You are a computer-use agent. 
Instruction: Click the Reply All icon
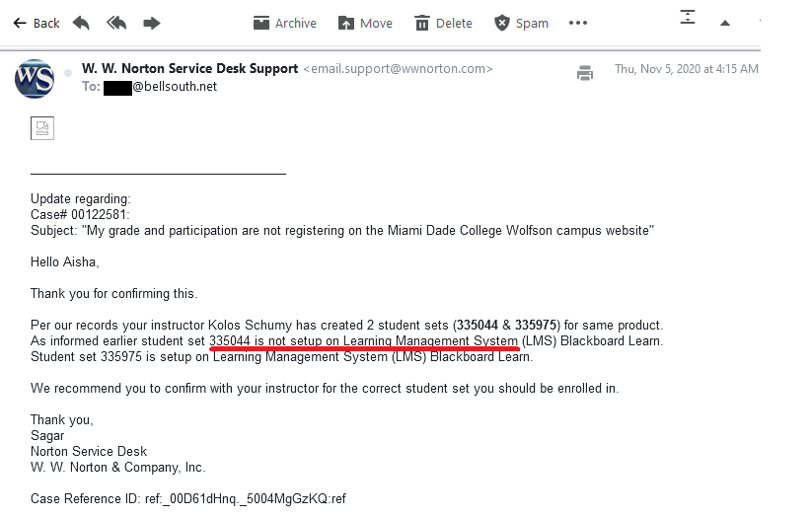(x=116, y=23)
